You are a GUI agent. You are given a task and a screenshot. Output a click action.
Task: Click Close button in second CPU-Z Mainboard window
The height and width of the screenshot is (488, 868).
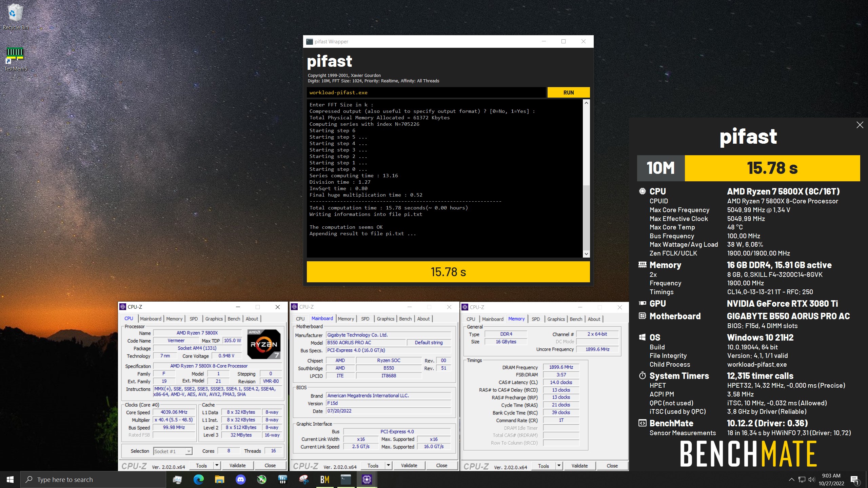pyautogui.click(x=441, y=465)
